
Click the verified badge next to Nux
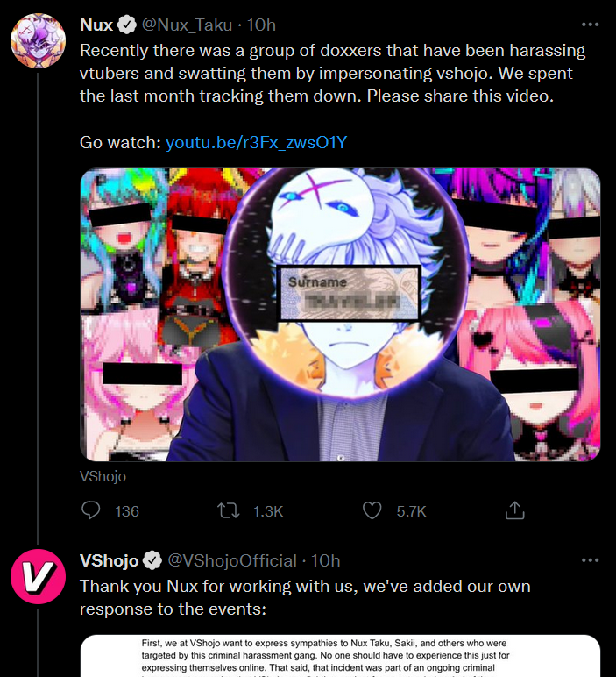click(126, 25)
